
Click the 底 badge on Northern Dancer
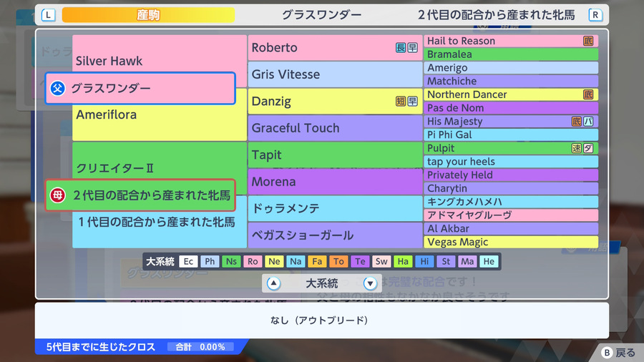588,94
